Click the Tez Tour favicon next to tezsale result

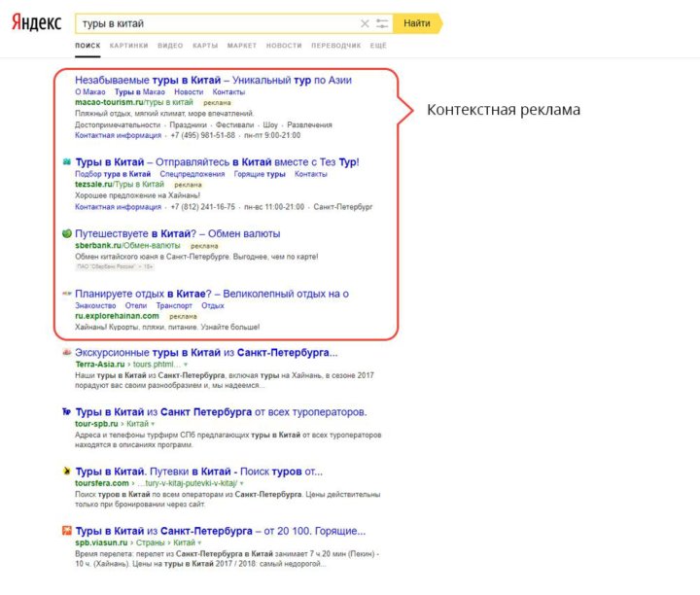(66, 161)
